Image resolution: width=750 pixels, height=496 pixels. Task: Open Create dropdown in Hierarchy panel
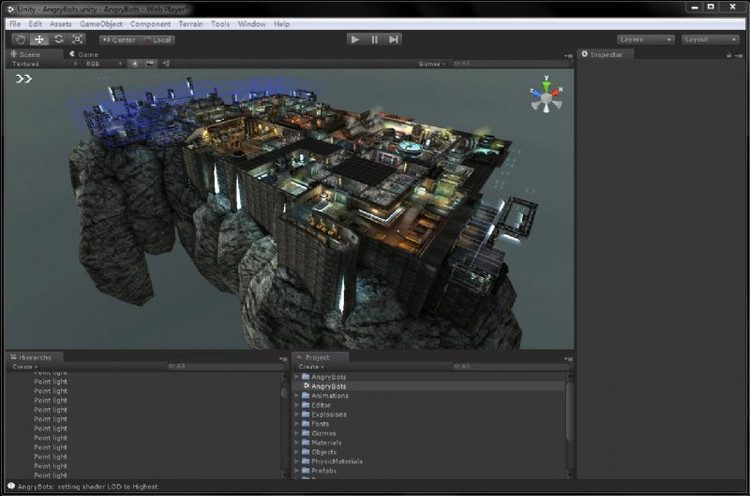tap(25, 367)
